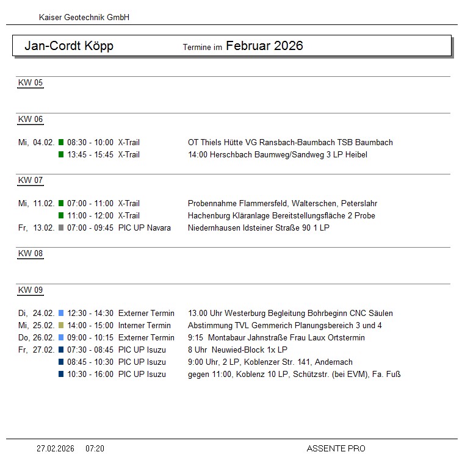476x463 pixels.
Task: Select the 27.02.2026 print date in footer
Action: click(x=56, y=449)
